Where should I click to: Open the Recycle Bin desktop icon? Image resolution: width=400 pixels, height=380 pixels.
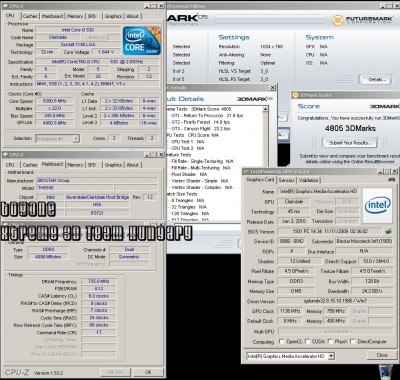(386, 372)
